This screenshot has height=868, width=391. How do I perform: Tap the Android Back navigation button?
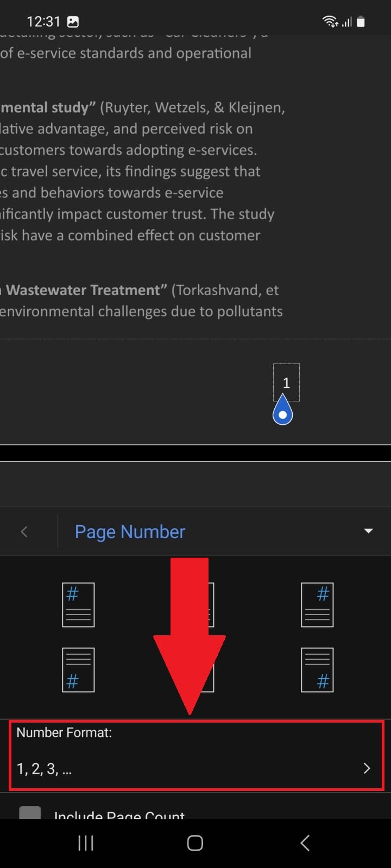point(305,843)
